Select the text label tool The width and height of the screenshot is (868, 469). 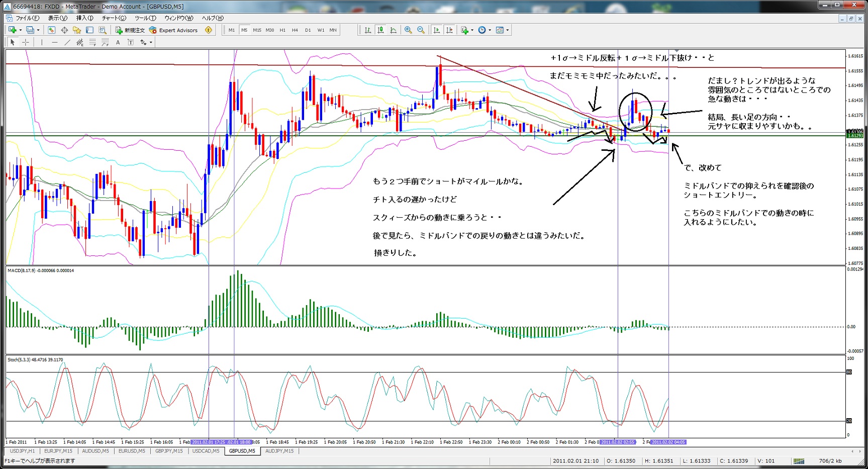(x=131, y=42)
